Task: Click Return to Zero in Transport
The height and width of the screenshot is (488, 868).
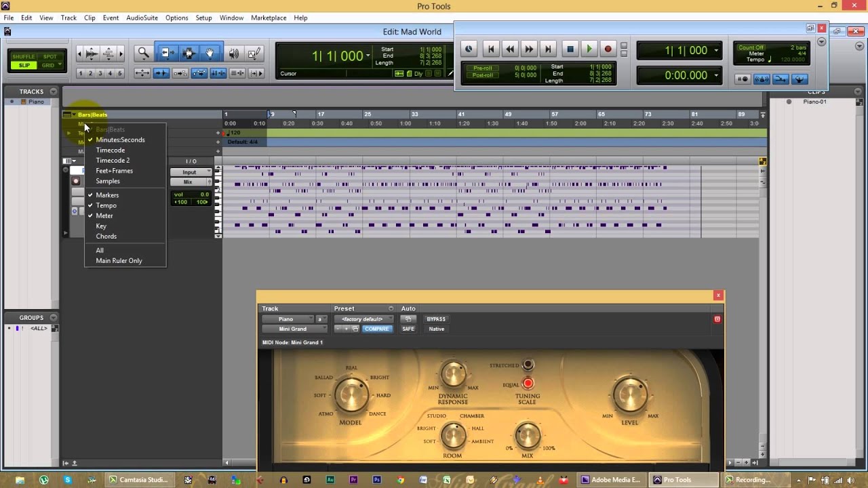Action: (491, 49)
